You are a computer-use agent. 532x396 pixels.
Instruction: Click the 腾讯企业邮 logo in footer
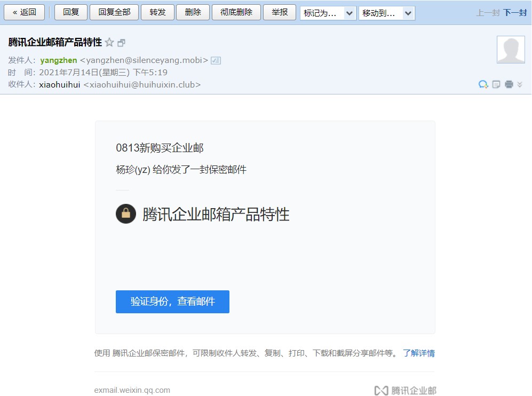[x=406, y=391]
